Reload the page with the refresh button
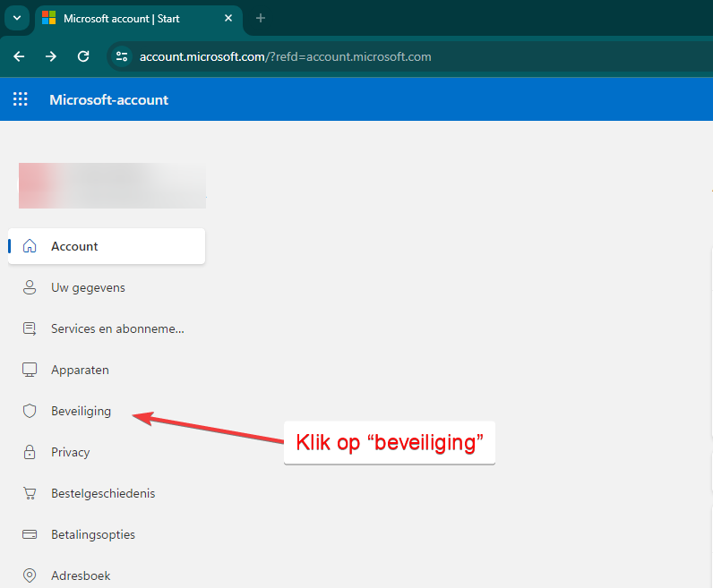713x588 pixels. [x=83, y=56]
